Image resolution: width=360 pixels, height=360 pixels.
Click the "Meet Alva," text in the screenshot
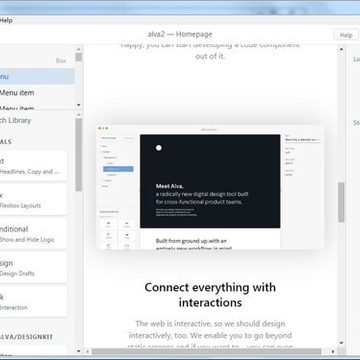coord(169,186)
